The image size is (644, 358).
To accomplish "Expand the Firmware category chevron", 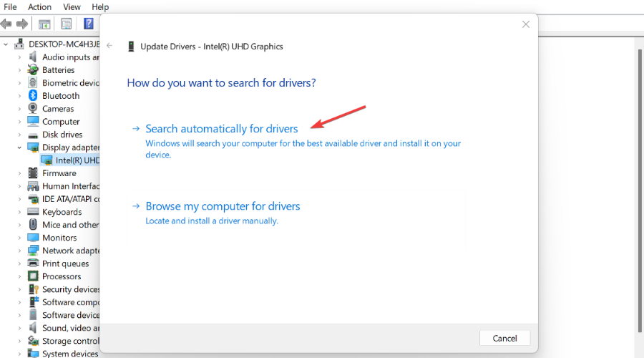I will click(x=19, y=173).
